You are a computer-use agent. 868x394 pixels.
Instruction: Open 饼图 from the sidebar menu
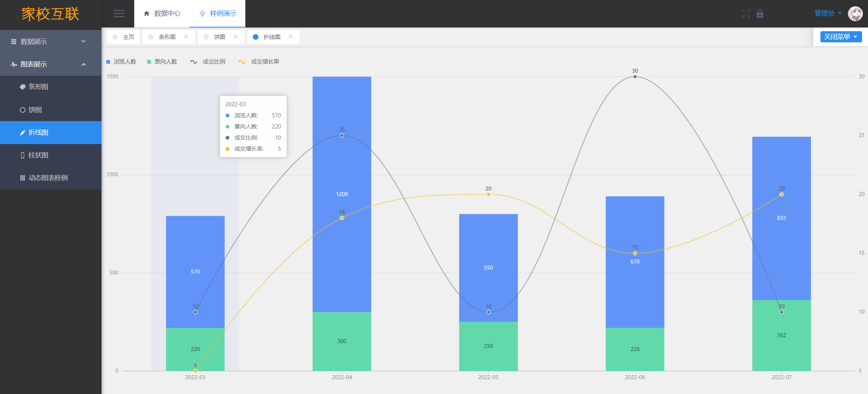point(51,110)
